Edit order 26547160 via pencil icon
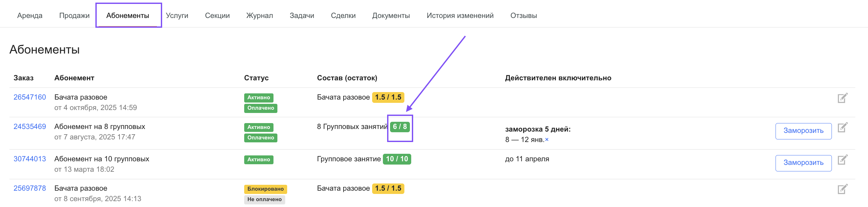 (842, 98)
